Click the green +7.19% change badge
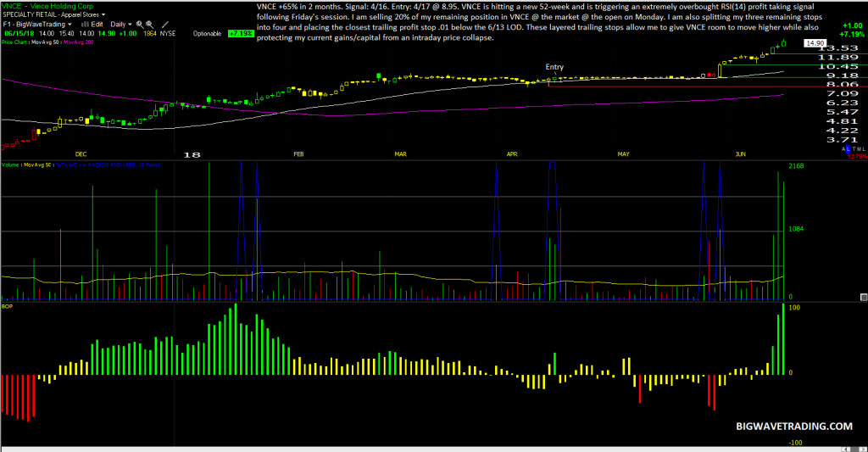 point(241,33)
